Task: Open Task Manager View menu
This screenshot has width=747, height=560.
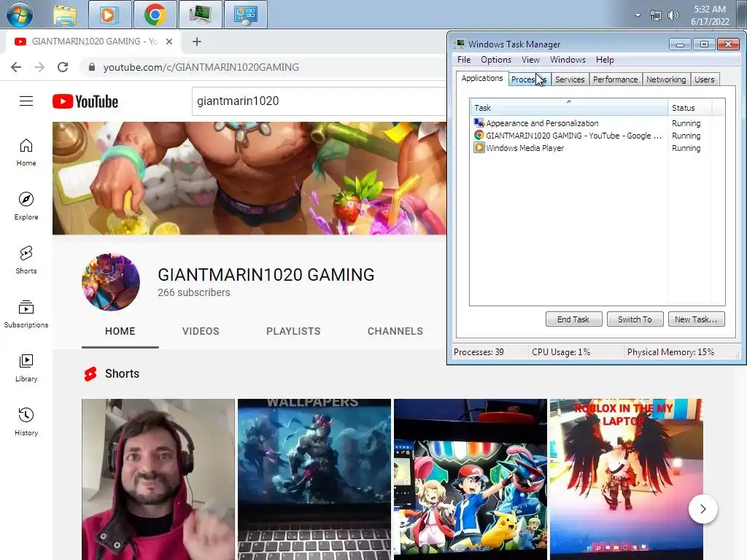Action: pos(530,60)
